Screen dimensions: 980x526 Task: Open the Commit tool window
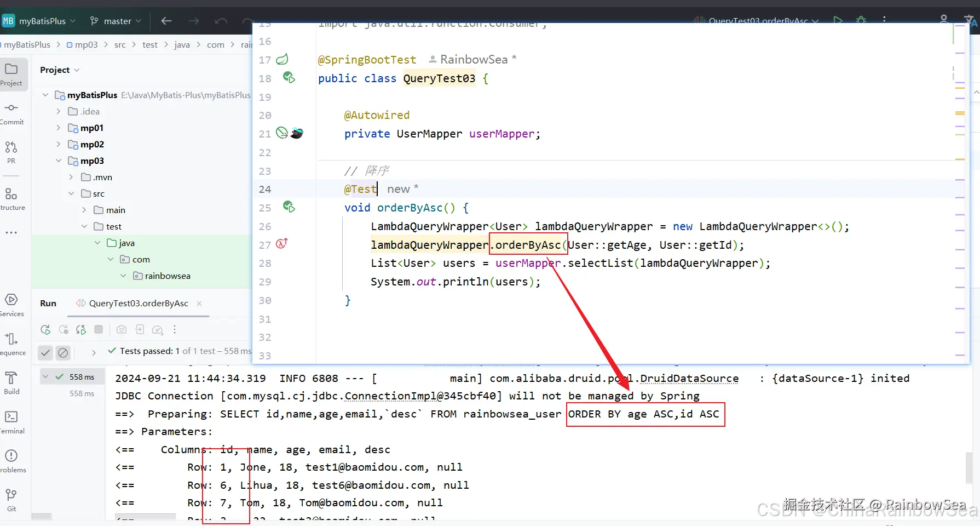pyautogui.click(x=11, y=113)
